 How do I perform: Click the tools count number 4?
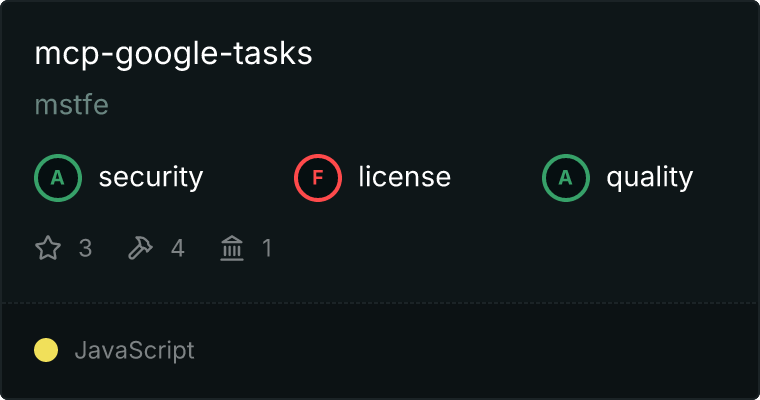click(x=178, y=248)
